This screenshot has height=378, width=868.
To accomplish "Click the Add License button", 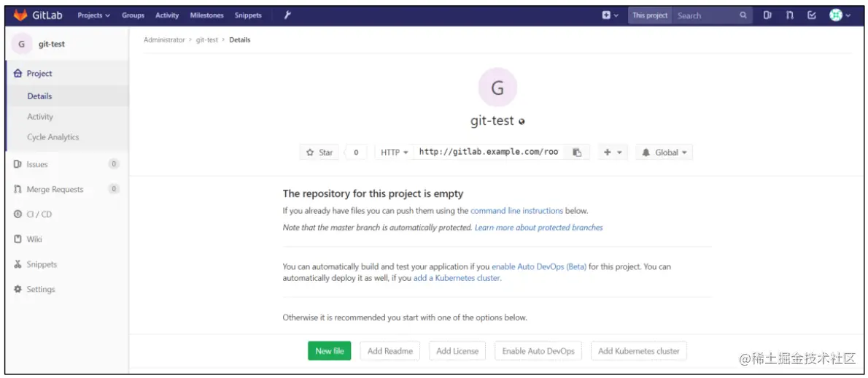I will point(457,351).
